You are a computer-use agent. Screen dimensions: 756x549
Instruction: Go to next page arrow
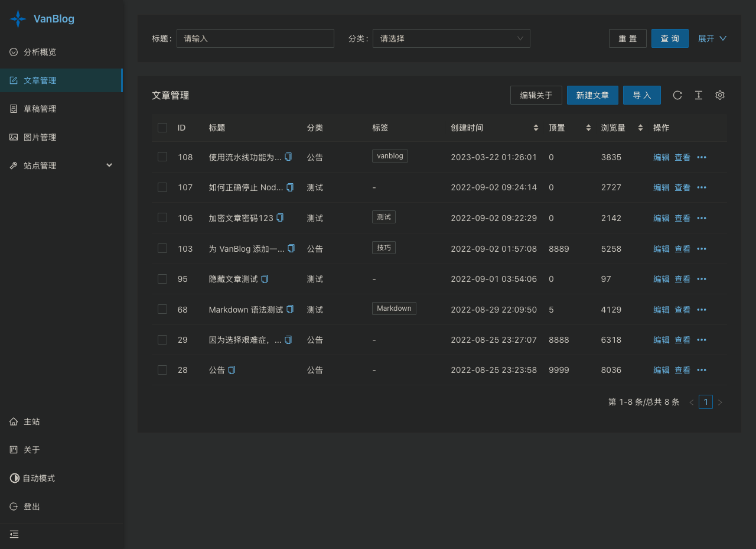tap(720, 402)
